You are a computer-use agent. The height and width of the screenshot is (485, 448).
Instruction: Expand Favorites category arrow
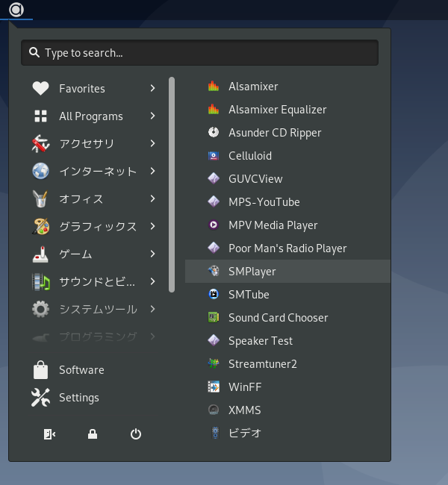(x=152, y=89)
